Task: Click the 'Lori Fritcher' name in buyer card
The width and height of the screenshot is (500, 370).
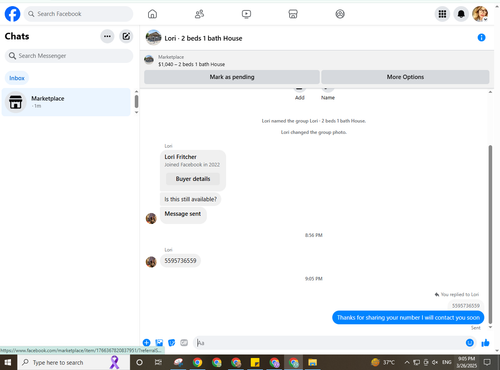Action: pyautogui.click(x=180, y=157)
